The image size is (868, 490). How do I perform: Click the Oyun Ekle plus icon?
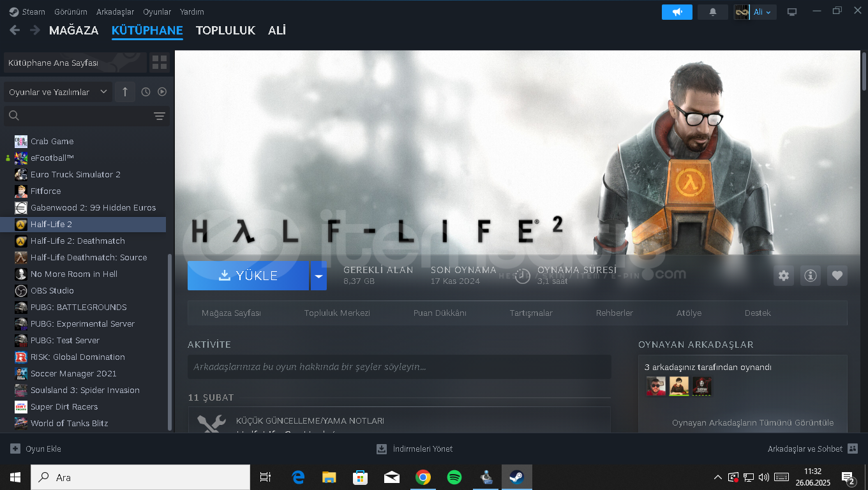coord(15,449)
